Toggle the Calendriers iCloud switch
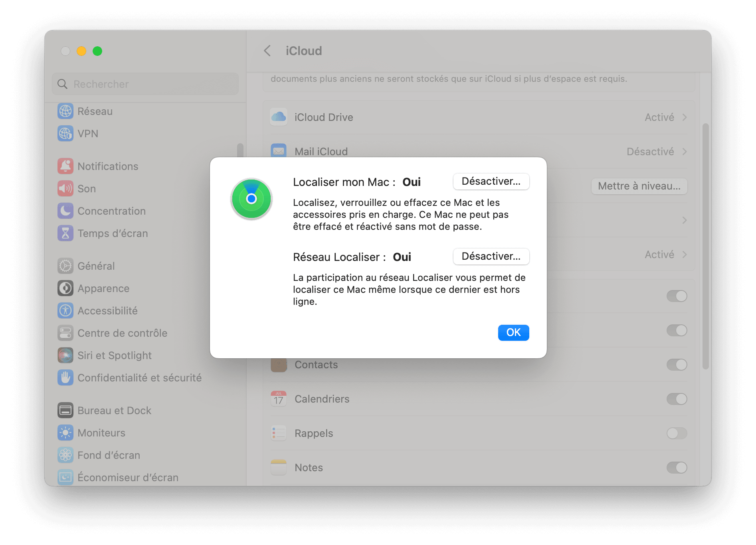 click(677, 399)
